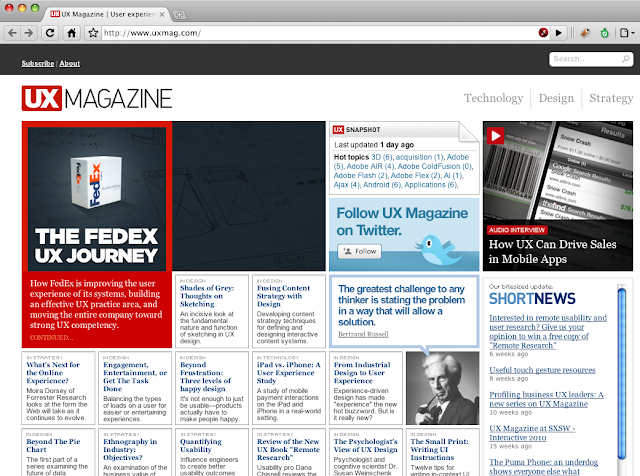
Task: Click the Twitter bird icon
Action: click(x=438, y=249)
